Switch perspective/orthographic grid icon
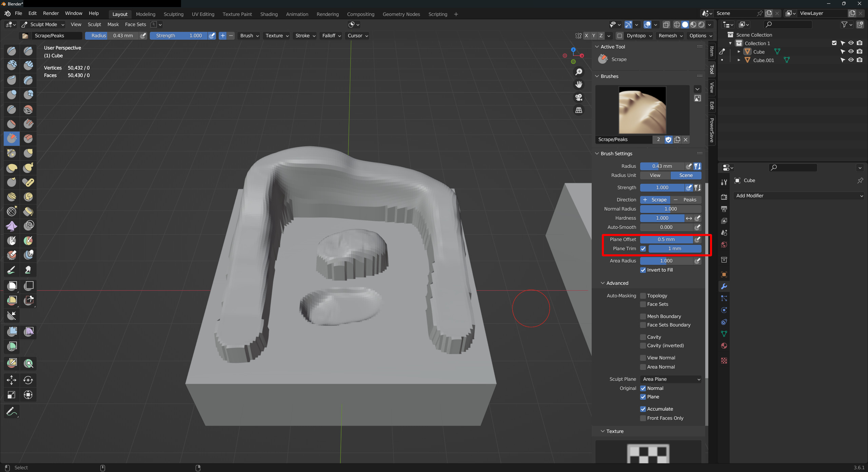868x472 pixels. click(x=579, y=110)
